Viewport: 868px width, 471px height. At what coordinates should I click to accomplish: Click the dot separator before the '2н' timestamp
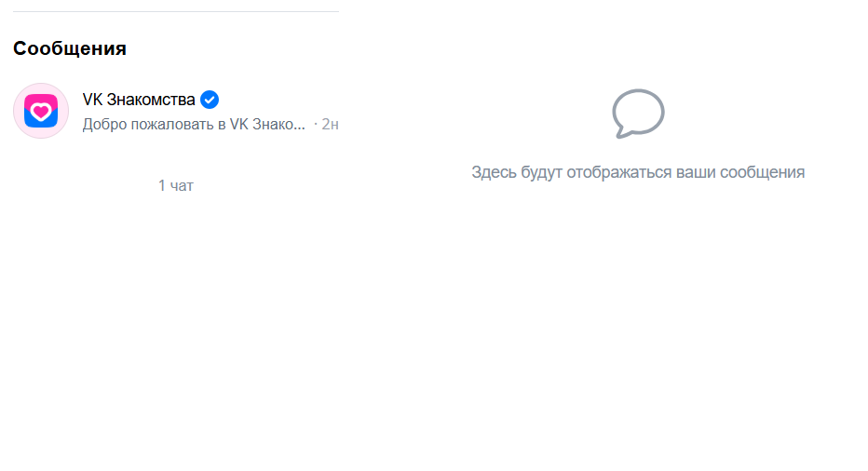316,125
